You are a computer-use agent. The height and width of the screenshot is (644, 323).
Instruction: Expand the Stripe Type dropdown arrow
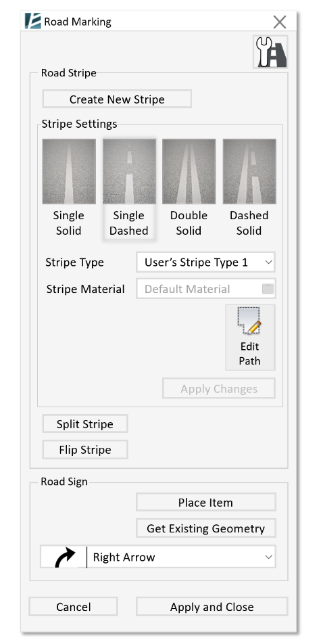[268, 262]
